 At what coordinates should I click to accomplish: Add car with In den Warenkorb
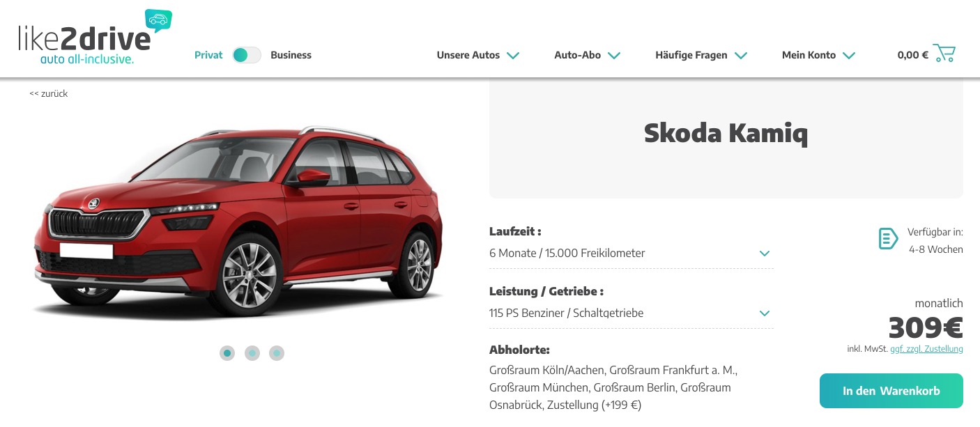click(x=891, y=391)
